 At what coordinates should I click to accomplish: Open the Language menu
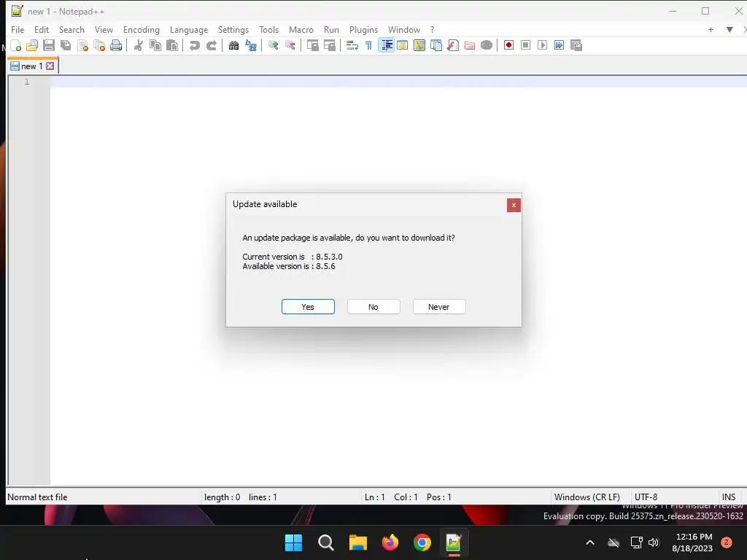(189, 29)
